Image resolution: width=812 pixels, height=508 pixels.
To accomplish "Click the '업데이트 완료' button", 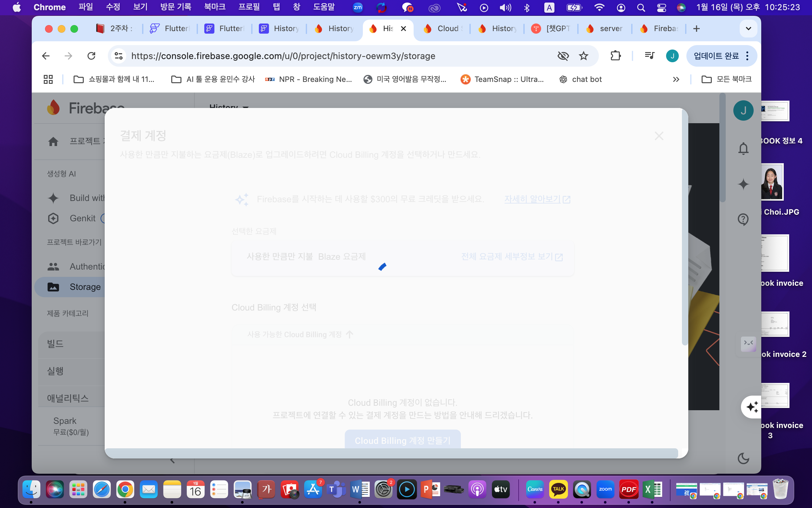I will [x=716, y=56].
